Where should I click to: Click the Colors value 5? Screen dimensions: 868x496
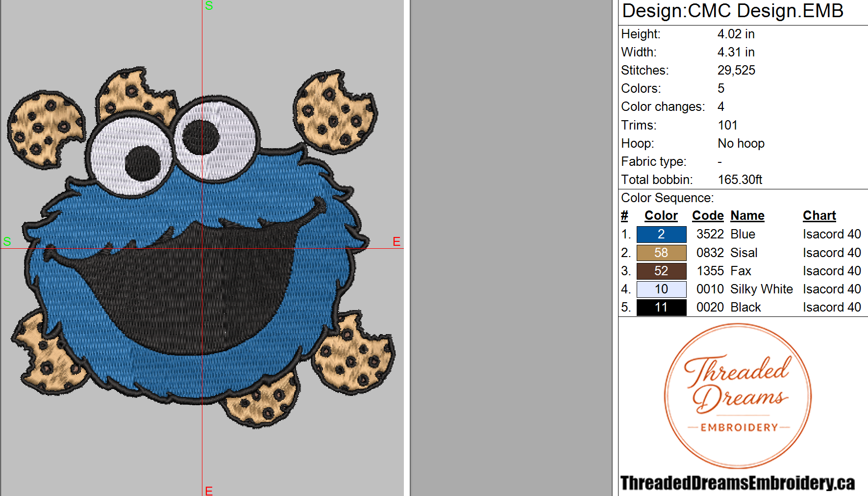[721, 88]
